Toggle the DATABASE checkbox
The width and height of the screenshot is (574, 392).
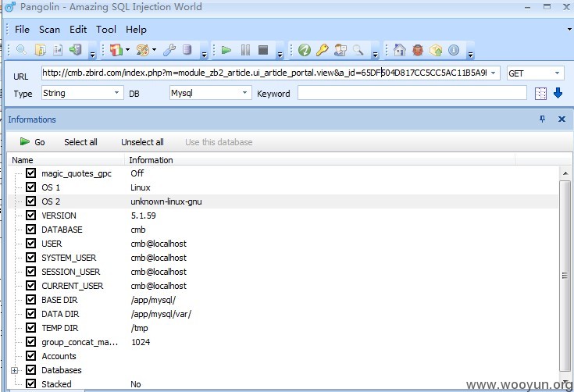(30, 230)
